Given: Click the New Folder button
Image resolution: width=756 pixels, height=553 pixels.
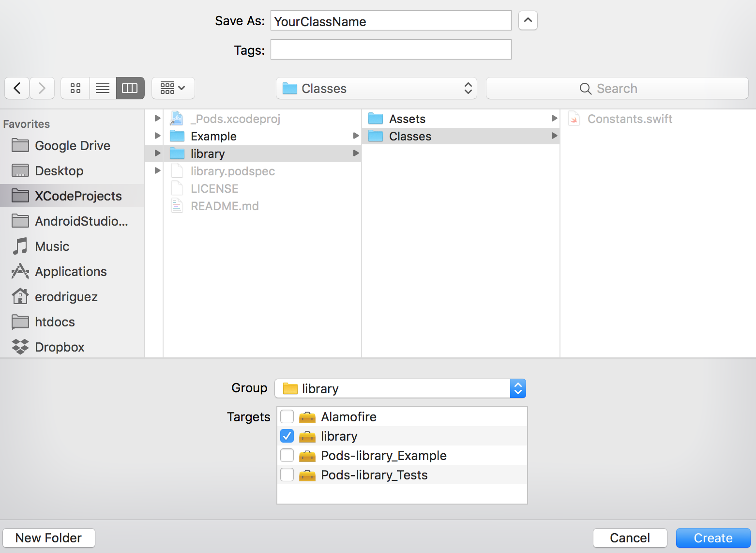Looking at the screenshot, I should coord(48,538).
